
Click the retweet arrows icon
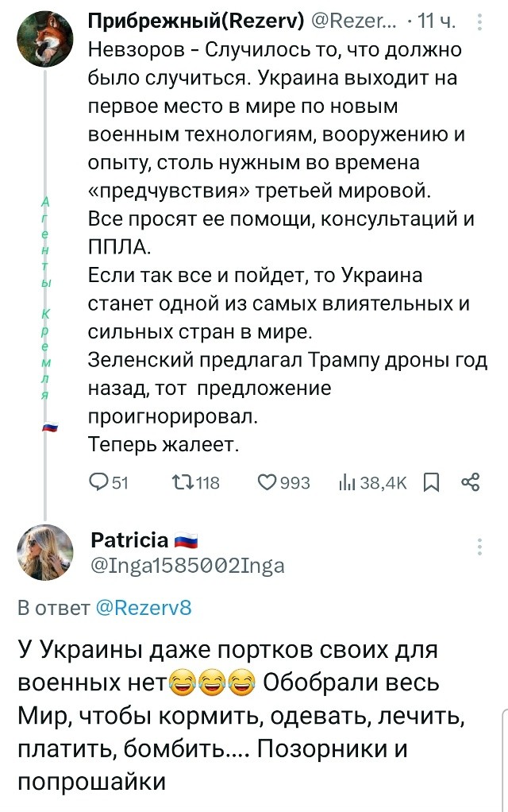[x=179, y=482]
